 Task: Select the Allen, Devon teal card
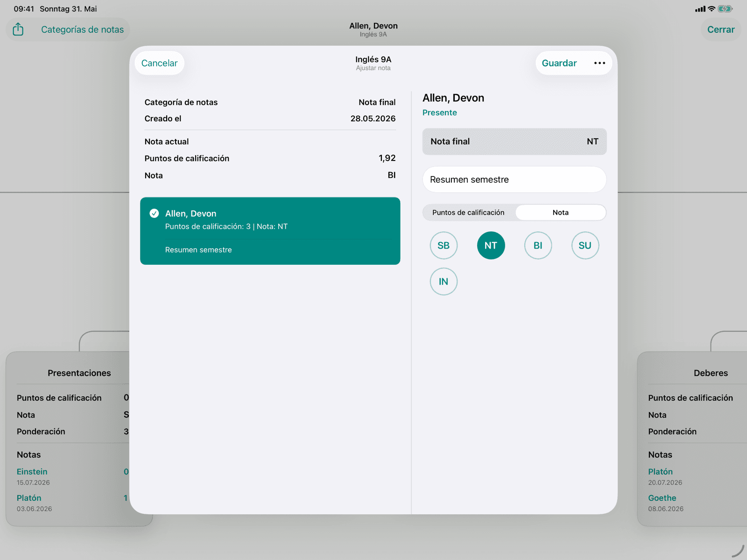(x=270, y=231)
